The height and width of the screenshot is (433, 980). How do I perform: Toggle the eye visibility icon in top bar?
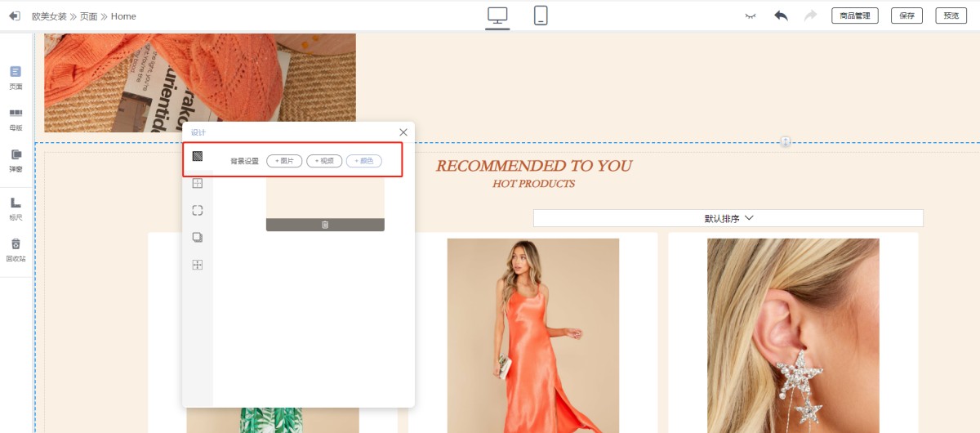click(751, 16)
